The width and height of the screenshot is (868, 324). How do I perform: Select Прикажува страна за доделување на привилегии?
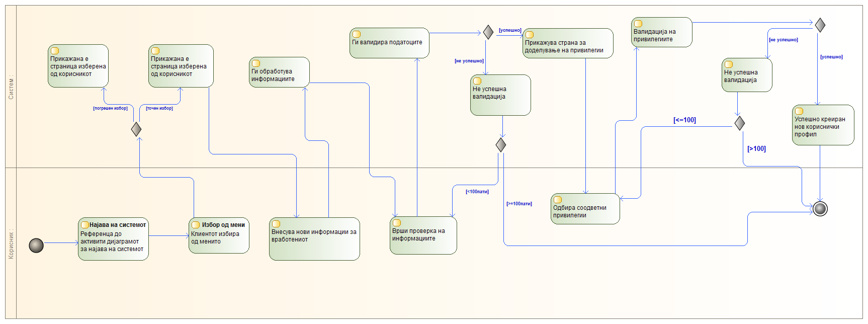click(568, 44)
